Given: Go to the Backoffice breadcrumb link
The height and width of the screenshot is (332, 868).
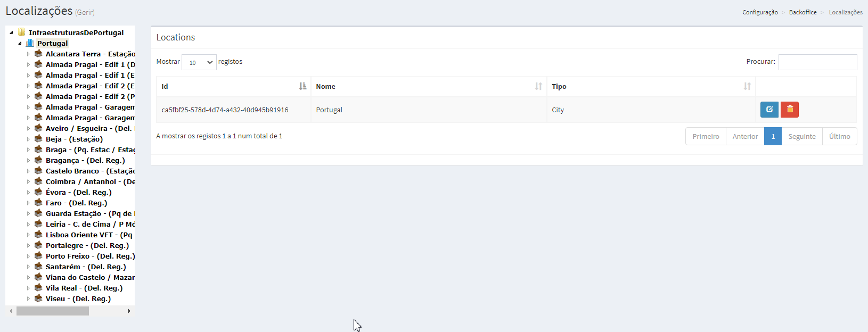Looking at the screenshot, I should (x=803, y=12).
